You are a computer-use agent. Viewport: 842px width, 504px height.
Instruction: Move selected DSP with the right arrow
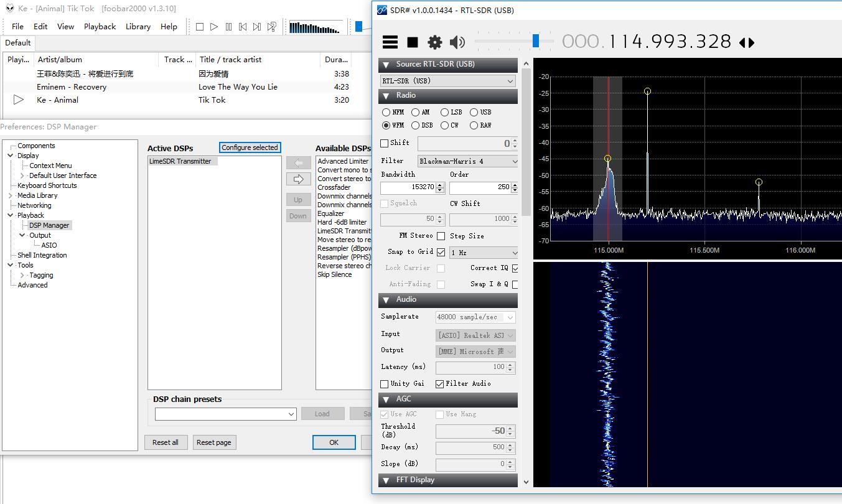coord(298,179)
